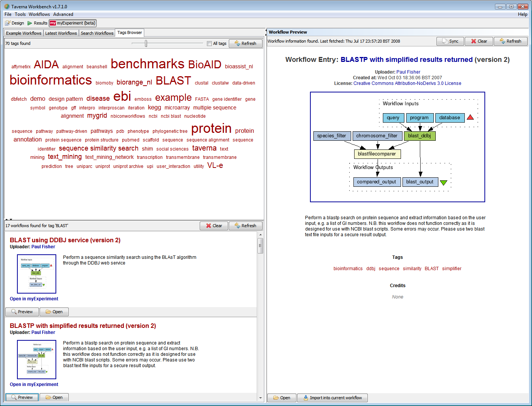532x406 pixels.
Task: Click the large workflow diagram in Workflow Preview
Action: point(398,147)
